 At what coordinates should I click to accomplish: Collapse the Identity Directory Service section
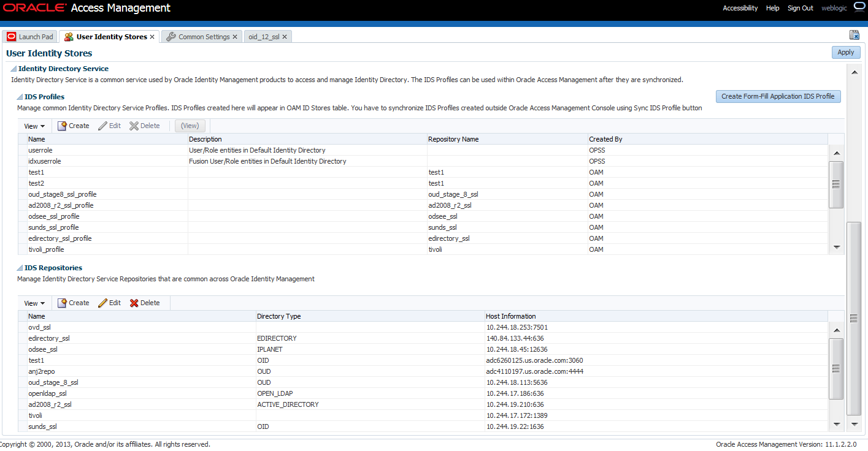click(x=14, y=69)
